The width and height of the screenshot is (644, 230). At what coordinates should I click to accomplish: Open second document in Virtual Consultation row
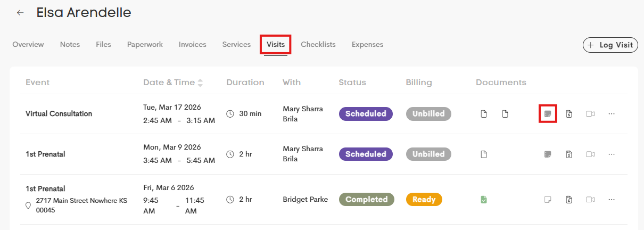click(505, 114)
